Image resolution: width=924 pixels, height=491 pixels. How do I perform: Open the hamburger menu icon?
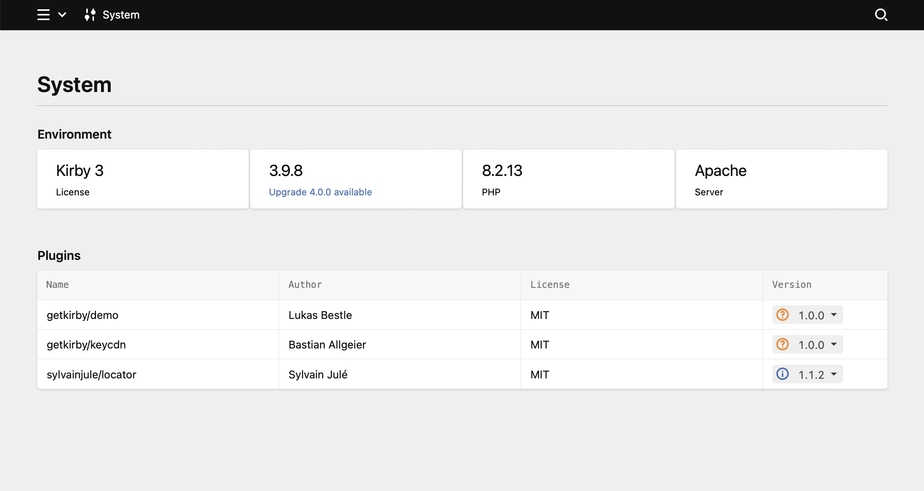pos(43,15)
